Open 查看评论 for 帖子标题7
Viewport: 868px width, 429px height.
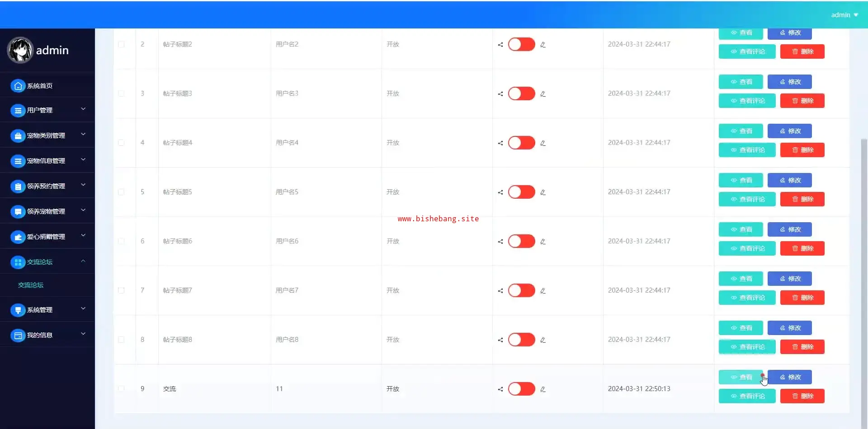click(x=747, y=298)
